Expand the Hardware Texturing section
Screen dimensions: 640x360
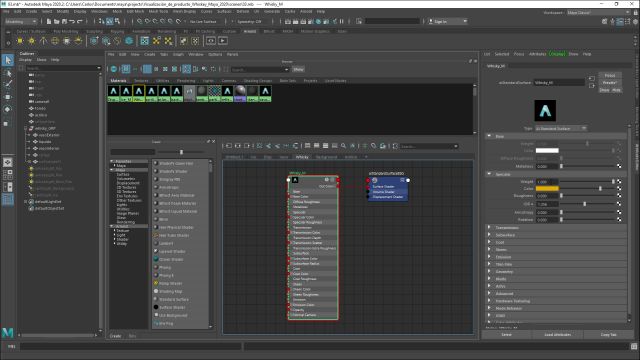(x=489, y=301)
